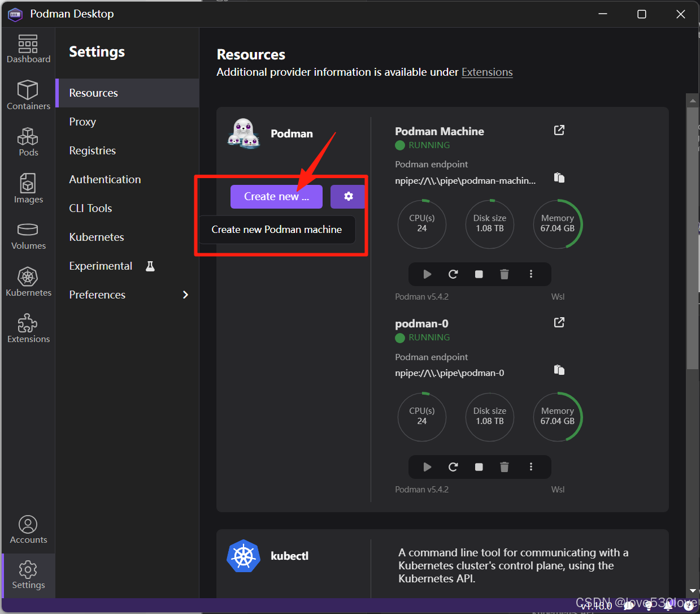700x614 pixels.
Task: Open more actions for Podman Machine
Action: pyautogui.click(x=531, y=274)
